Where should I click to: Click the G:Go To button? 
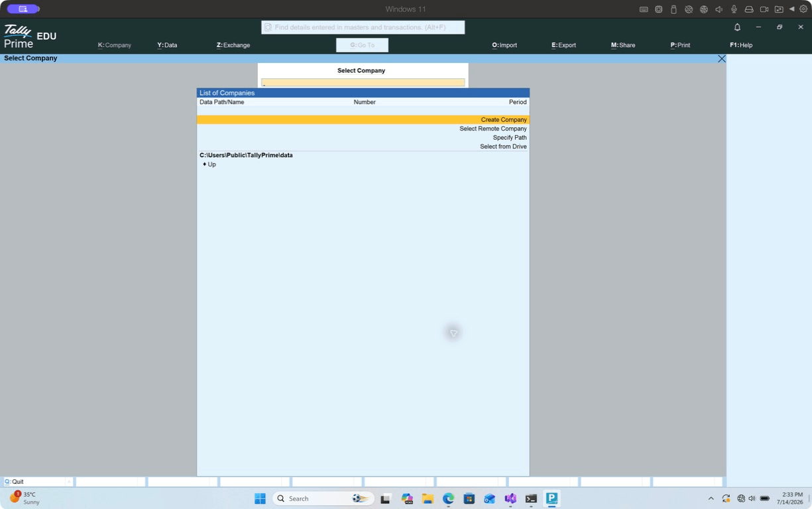point(362,45)
